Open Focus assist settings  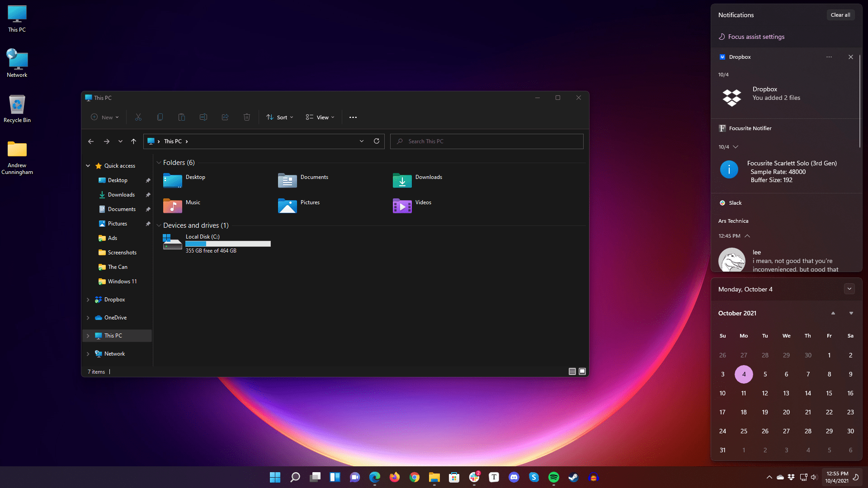755,36
